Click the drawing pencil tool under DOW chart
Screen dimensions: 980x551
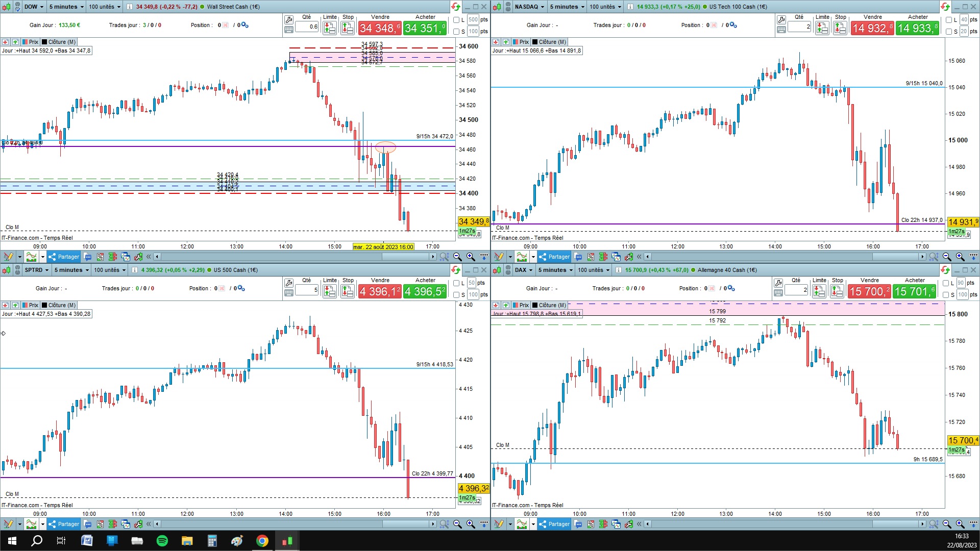coord(8,257)
